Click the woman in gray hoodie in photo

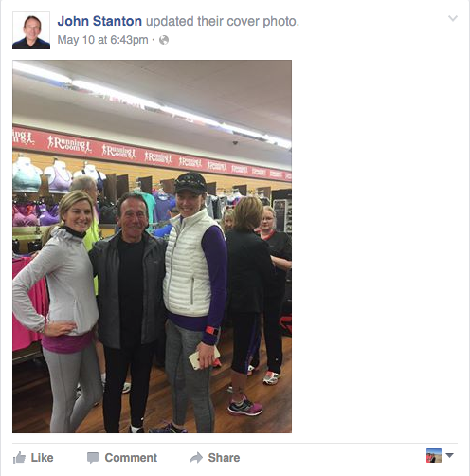(59, 311)
